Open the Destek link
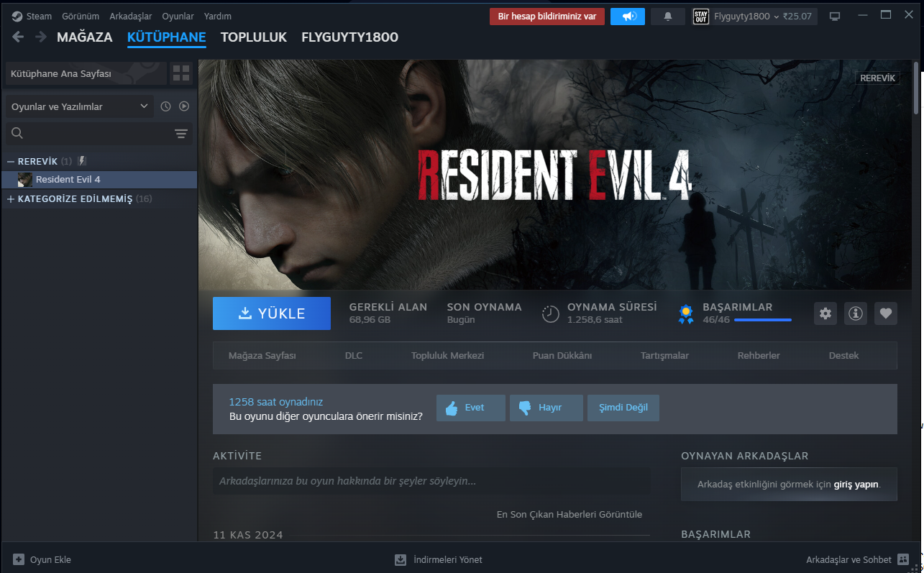Viewport: 924px width, 573px height. click(843, 355)
